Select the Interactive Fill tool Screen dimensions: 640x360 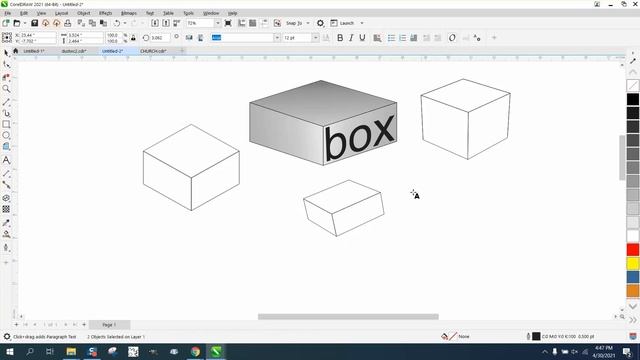point(6,234)
